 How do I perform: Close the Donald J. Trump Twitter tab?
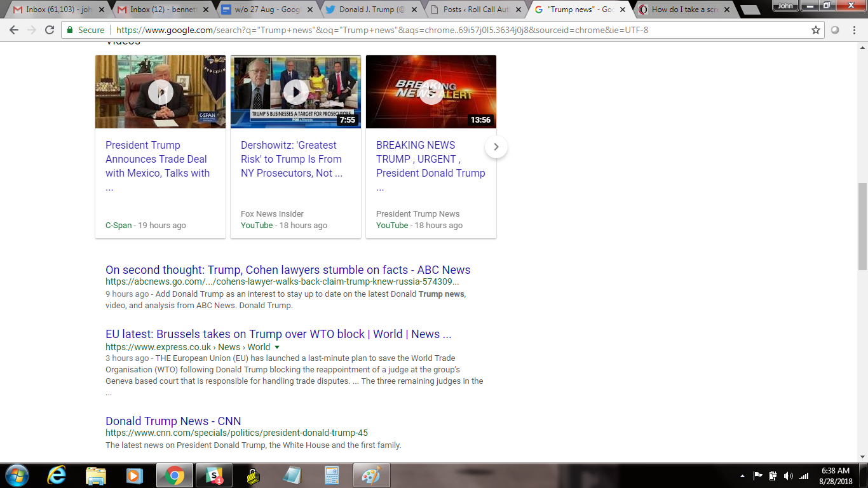pos(414,10)
